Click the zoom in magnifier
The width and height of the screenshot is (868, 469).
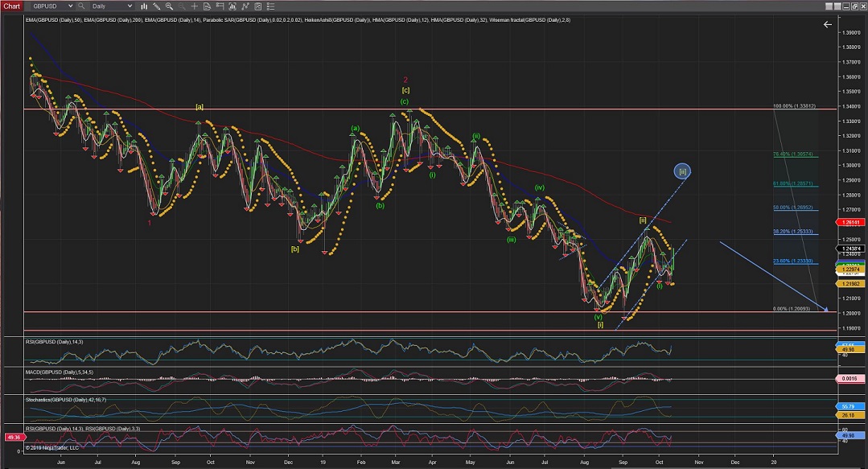169,6
